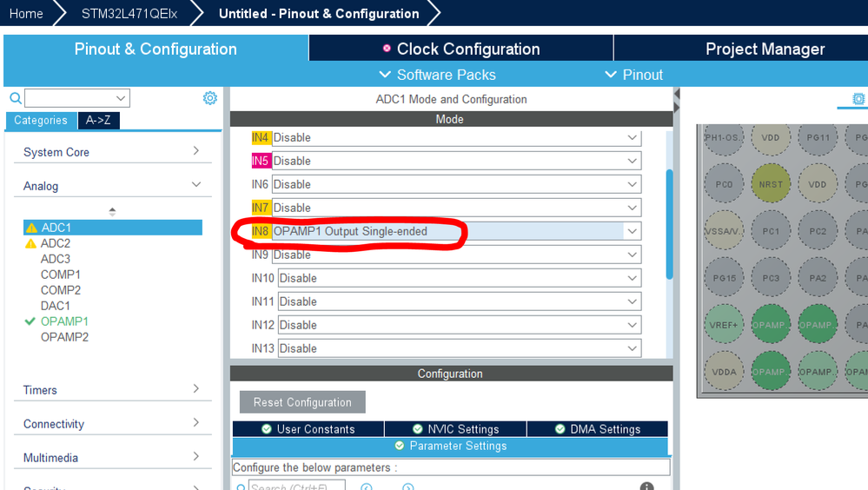Expand the Multimedia category
Image resolution: width=868 pixels, height=490 pixels.
pos(112,457)
